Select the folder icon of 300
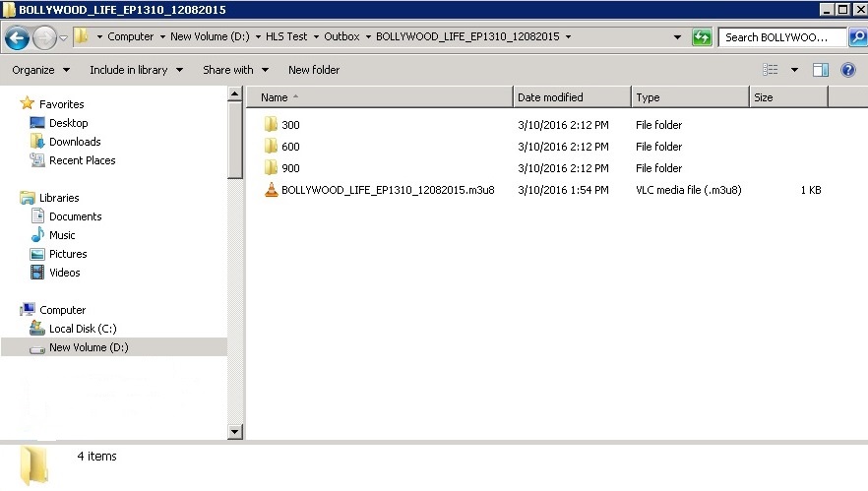The width and height of the screenshot is (868, 491). tap(270, 124)
